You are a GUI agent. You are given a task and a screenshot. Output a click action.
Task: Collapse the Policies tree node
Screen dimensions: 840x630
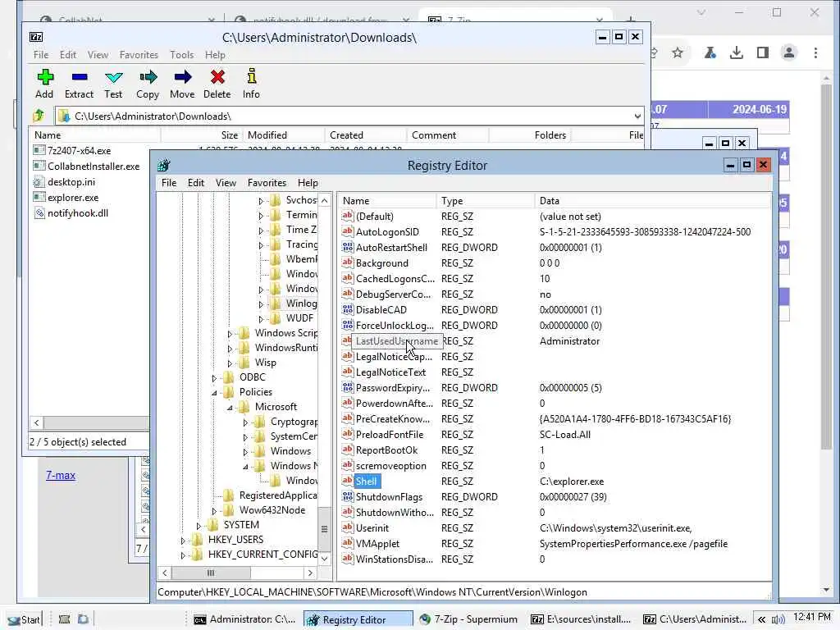[214, 392]
